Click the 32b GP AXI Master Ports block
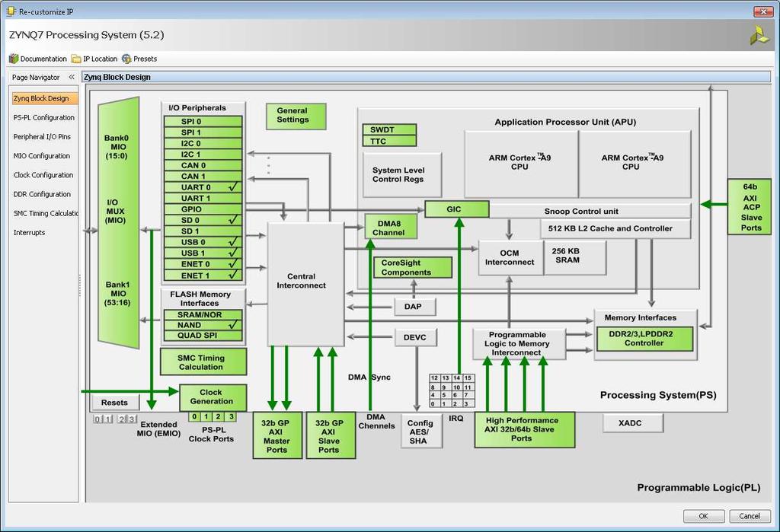Viewport: 780px width, 532px height. (x=277, y=435)
